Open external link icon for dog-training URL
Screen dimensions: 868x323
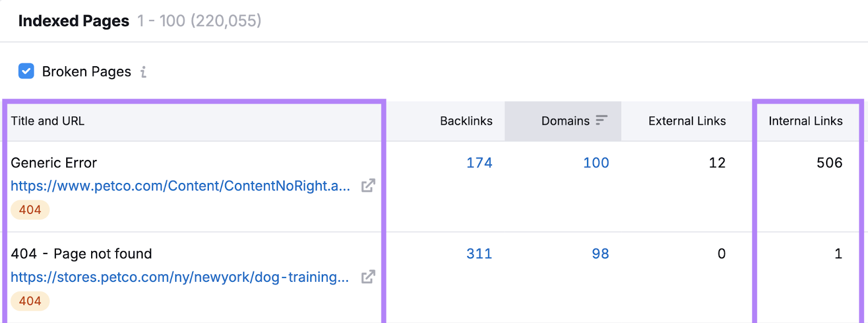(368, 277)
